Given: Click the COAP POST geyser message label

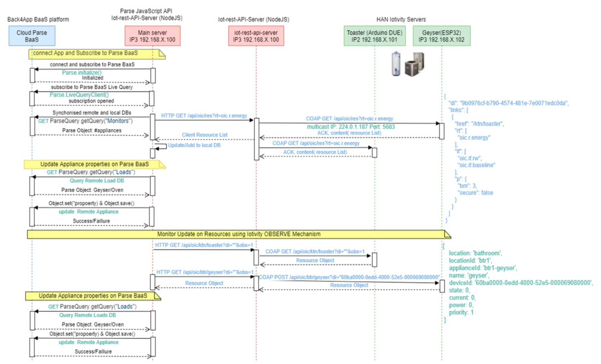Looking at the screenshot, I should click(349, 277).
